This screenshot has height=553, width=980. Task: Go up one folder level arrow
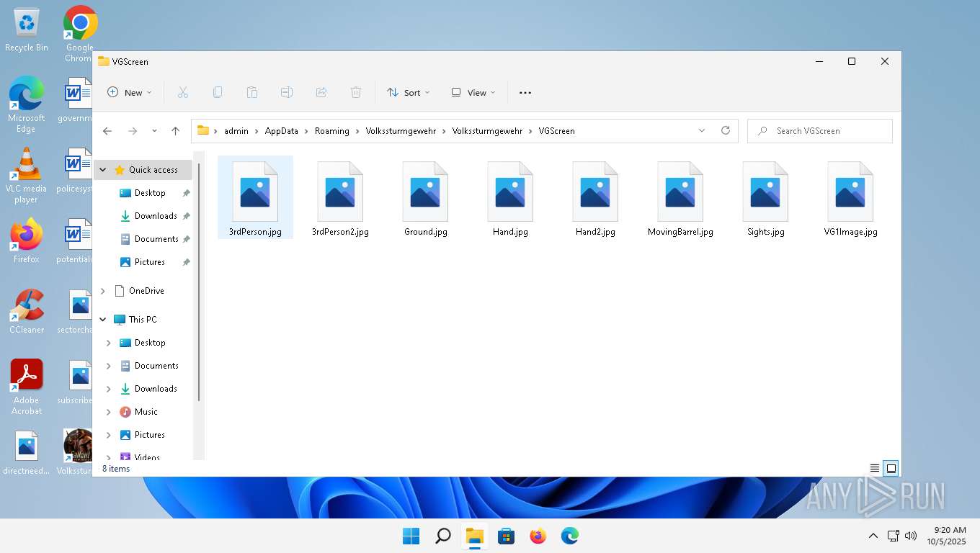pos(175,131)
